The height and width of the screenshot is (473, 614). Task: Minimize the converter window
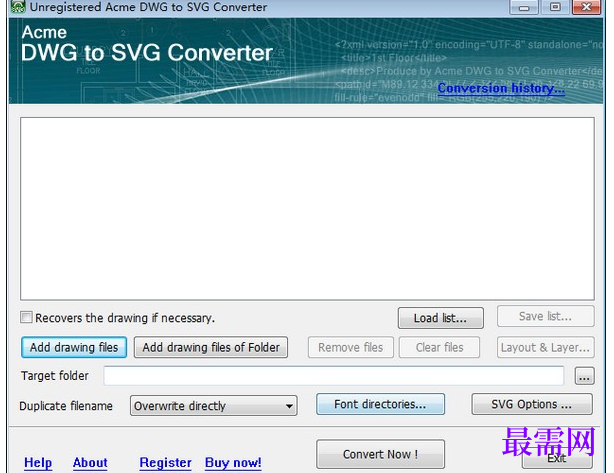[524, 7]
